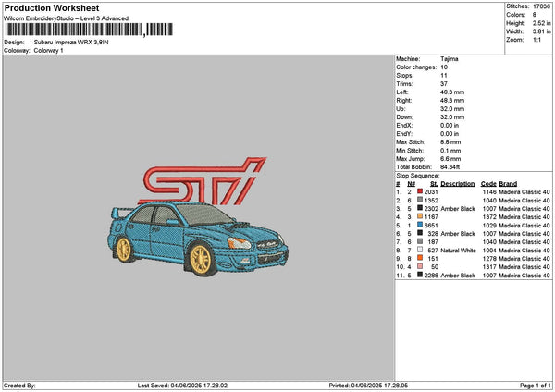Click the design name Subaru Impreza WRX 3,8IN
This screenshot has height=392, width=555.
point(71,43)
